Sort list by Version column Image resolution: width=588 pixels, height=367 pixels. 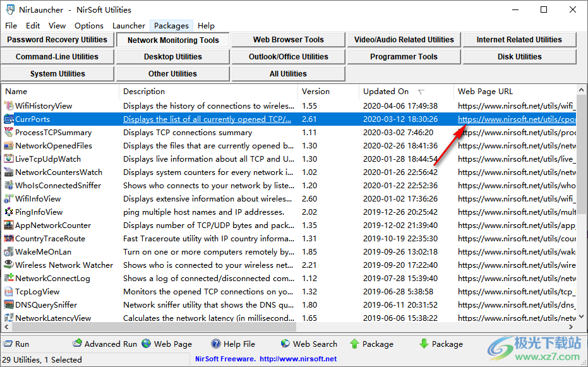pos(328,92)
